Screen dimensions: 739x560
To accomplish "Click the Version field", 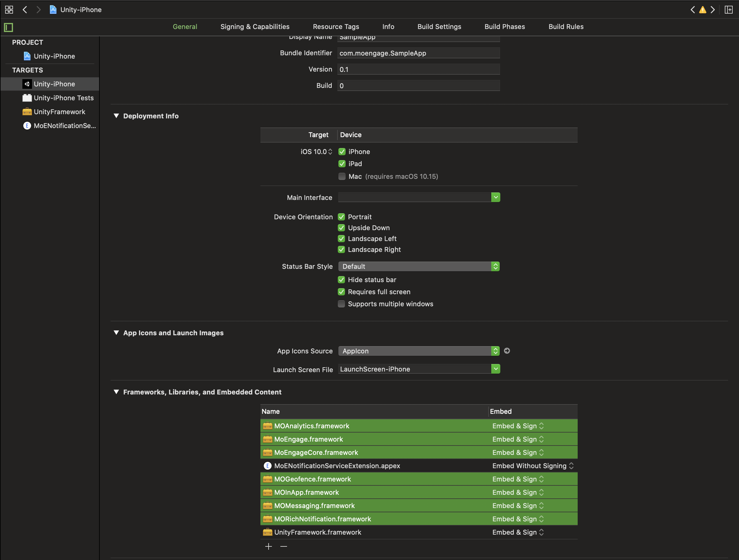I will [x=419, y=69].
